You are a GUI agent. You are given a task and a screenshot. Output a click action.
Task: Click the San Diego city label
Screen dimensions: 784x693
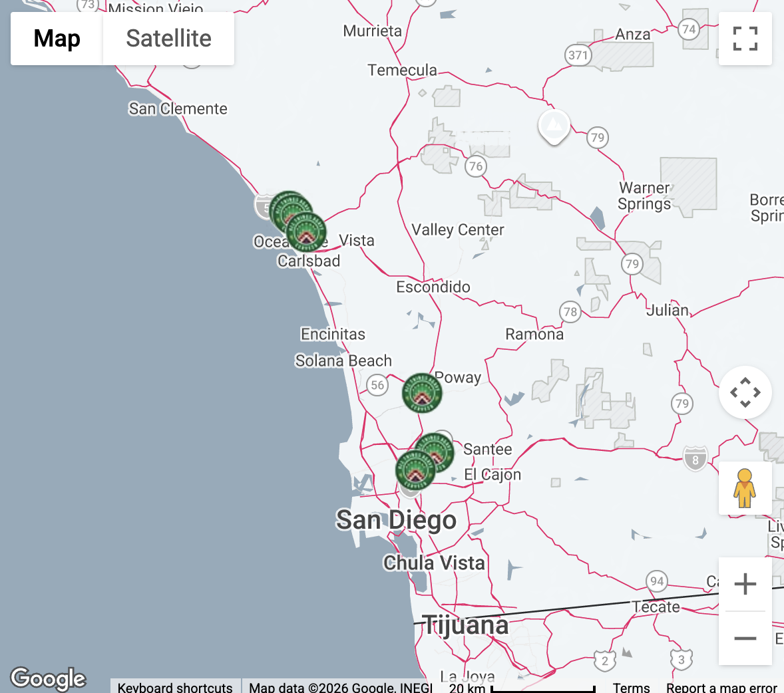pos(396,520)
